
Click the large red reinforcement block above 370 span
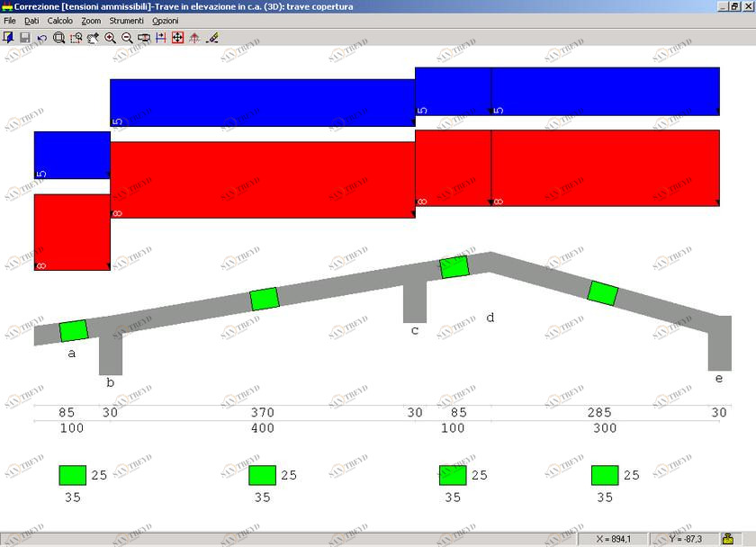point(262,180)
